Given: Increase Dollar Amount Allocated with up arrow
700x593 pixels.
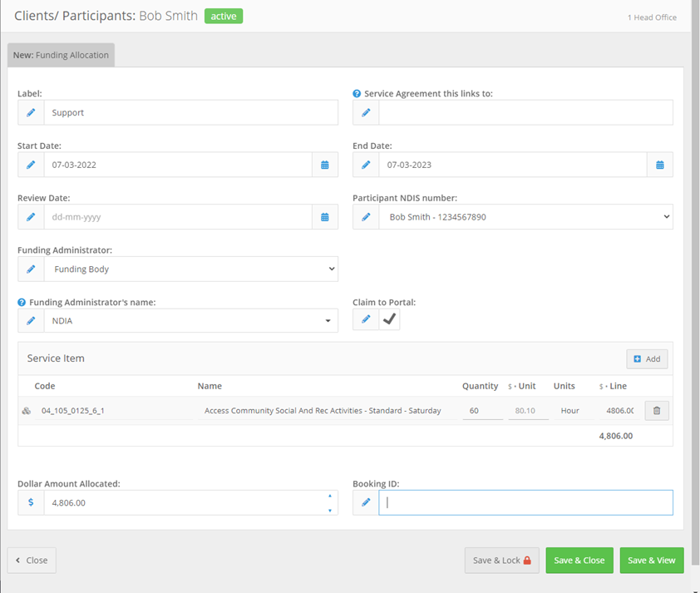Looking at the screenshot, I should coord(330,496).
